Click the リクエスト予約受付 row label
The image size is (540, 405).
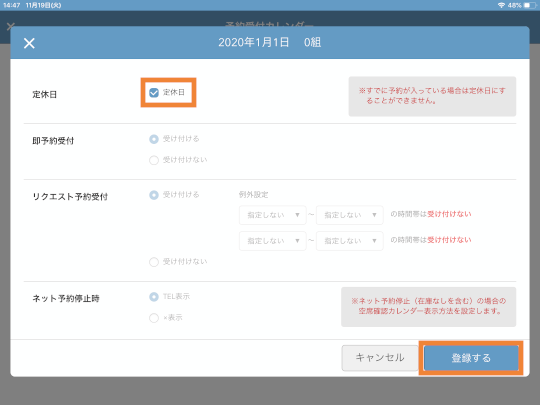coord(70,197)
